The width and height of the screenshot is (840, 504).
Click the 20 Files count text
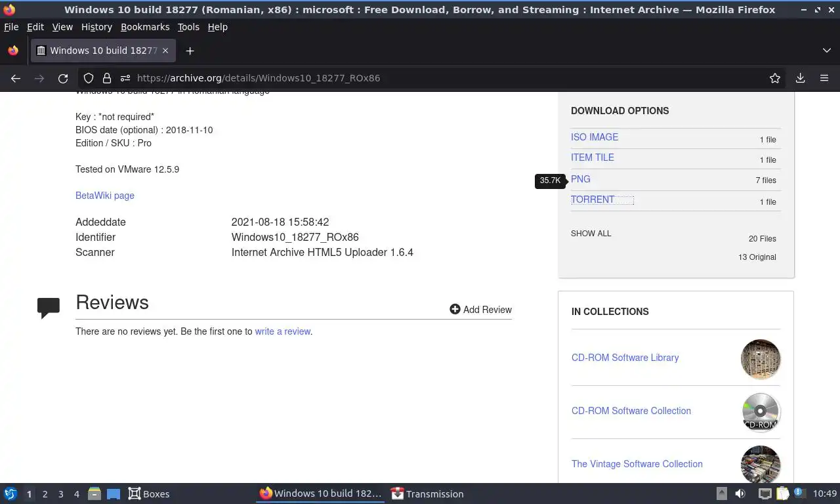coord(763,239)
